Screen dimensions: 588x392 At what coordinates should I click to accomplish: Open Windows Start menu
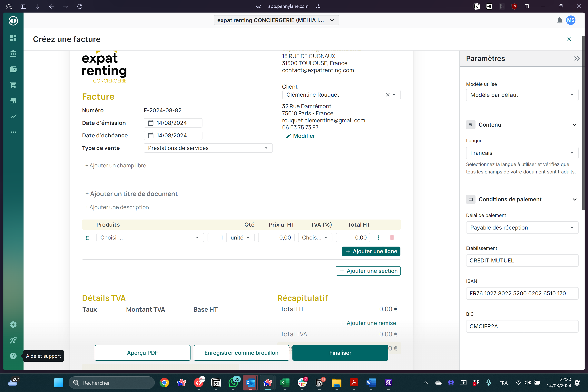coord(59,383)
